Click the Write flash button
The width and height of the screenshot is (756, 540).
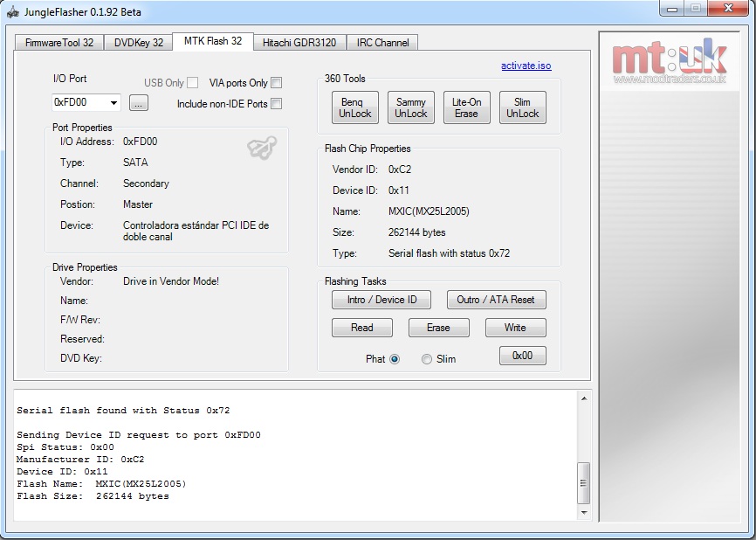[515, 328]
